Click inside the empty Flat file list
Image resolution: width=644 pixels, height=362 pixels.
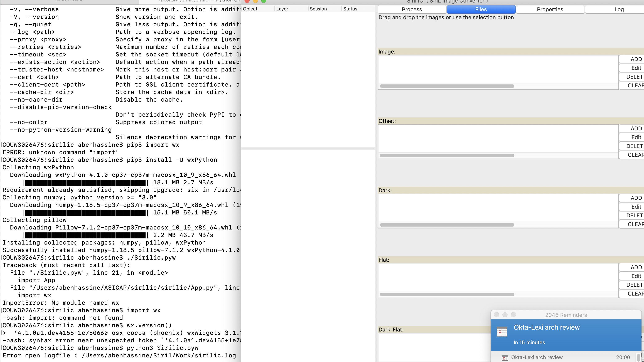pos(497,277)
